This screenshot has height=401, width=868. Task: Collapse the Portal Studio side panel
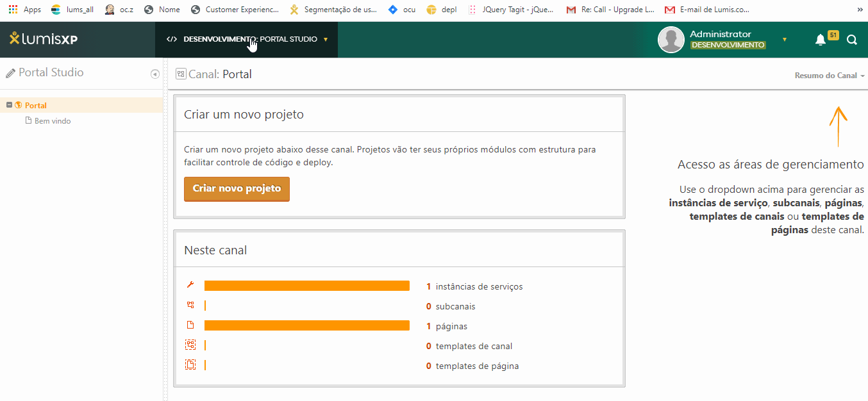pyautogui.click(x=154, y=74)
